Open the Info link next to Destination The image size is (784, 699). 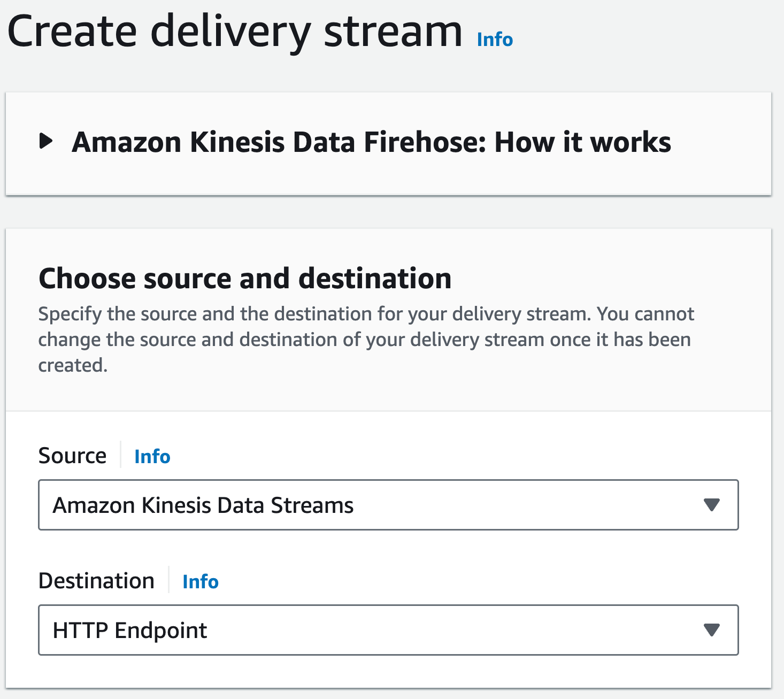[200, 581]
